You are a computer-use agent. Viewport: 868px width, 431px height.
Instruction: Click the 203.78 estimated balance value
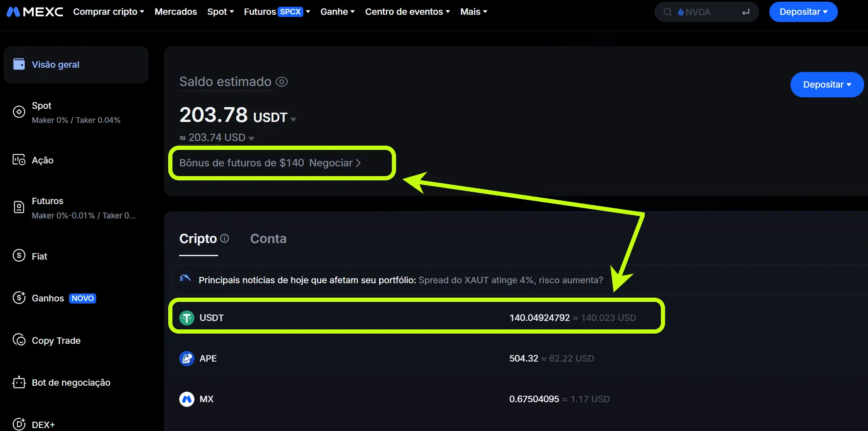(214, 115)
